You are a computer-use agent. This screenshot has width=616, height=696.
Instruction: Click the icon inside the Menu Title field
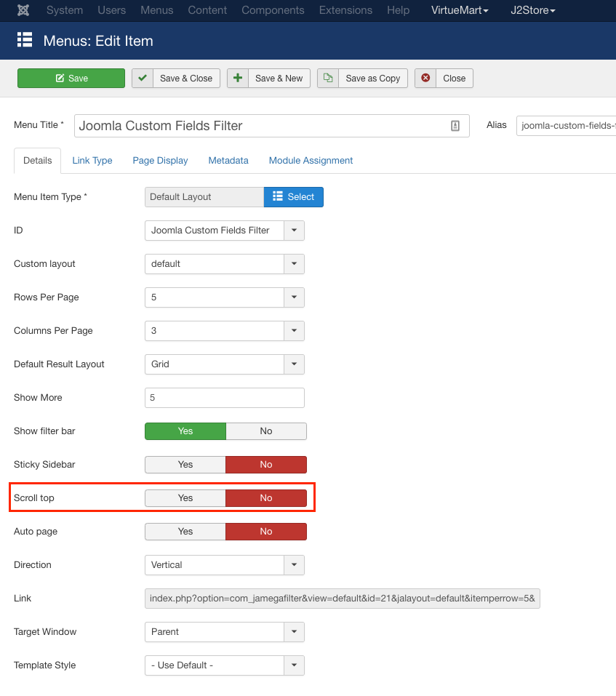click(x=455, y=126)
